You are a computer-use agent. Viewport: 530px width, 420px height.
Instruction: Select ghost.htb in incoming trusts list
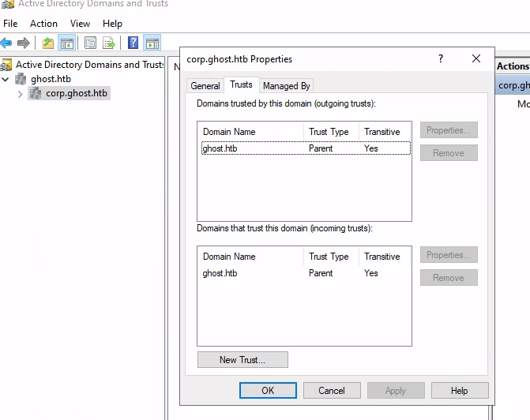click(306, 273)
